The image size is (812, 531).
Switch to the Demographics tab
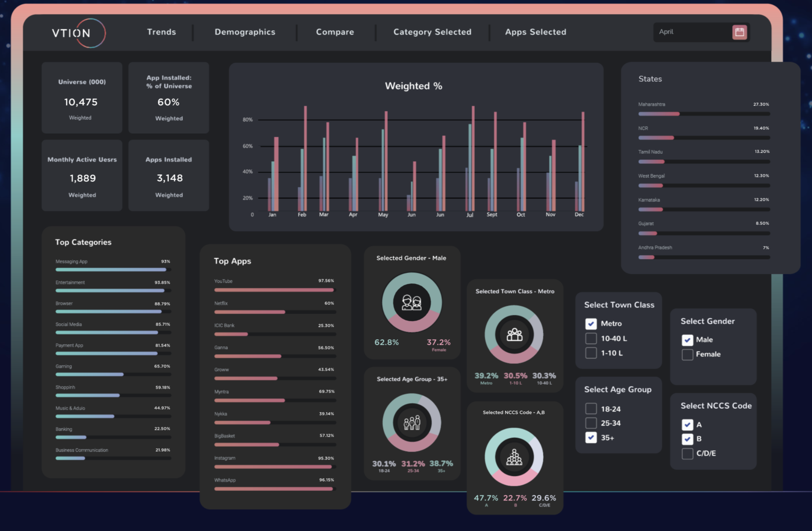(x=245, y=32)
